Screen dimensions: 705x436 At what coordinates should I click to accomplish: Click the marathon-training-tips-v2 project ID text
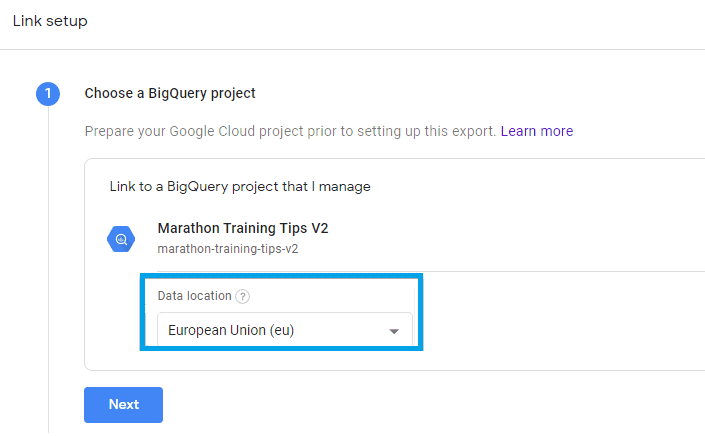[228, 248]
